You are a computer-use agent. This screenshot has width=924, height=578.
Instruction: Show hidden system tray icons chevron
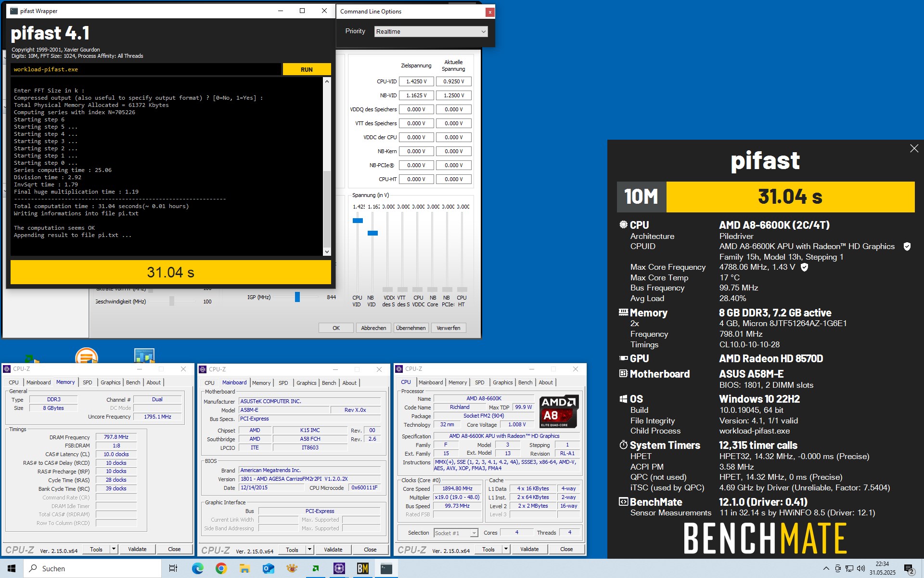pos(826,568)
